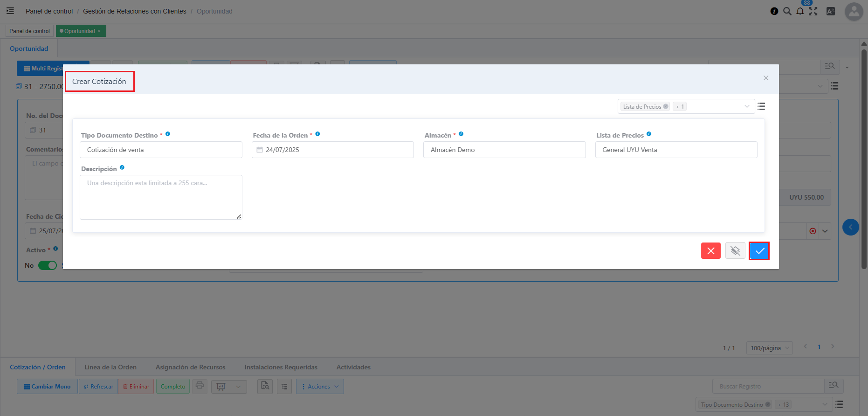The width and height of the screenshot is (868, 416).
Task: Open the Almacén Demo dropdown
Action: [x=504, y=150]
